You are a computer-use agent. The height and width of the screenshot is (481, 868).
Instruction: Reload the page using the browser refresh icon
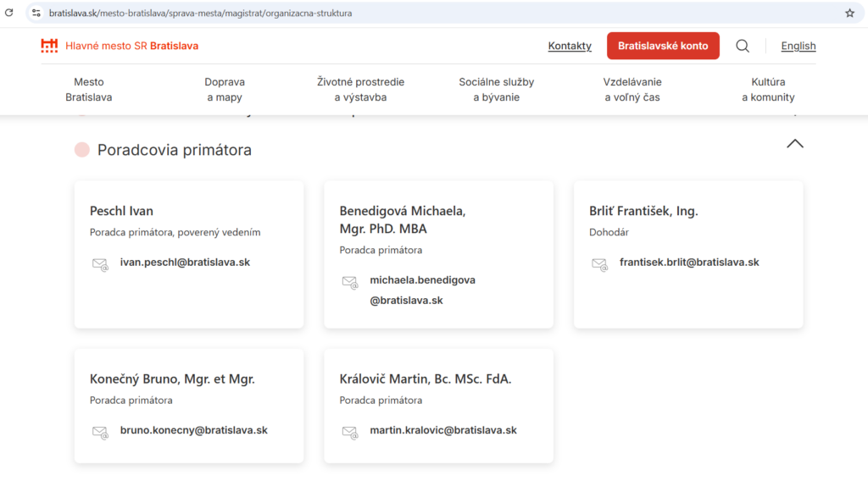pyautogui.click(x=9, y=13)
